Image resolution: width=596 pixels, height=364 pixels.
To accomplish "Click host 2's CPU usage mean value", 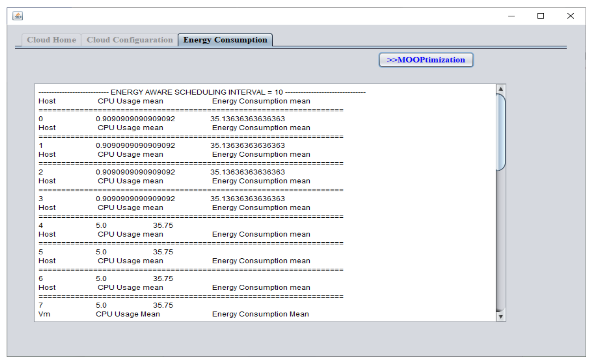I will (x=135, y=172).
